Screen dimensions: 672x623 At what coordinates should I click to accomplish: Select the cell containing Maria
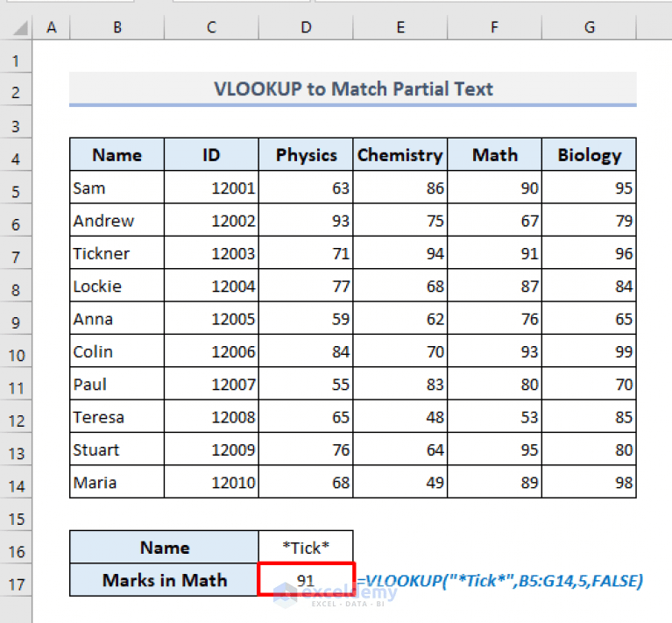(117, 482)
